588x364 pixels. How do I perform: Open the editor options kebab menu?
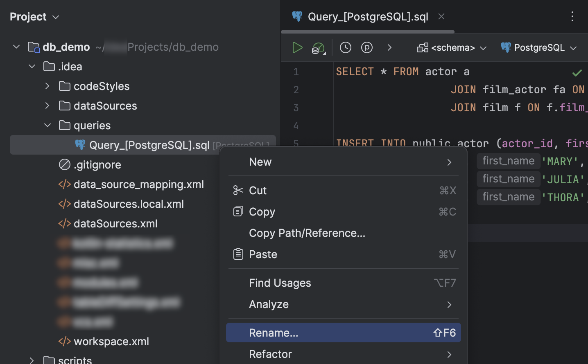click(572, 16)
